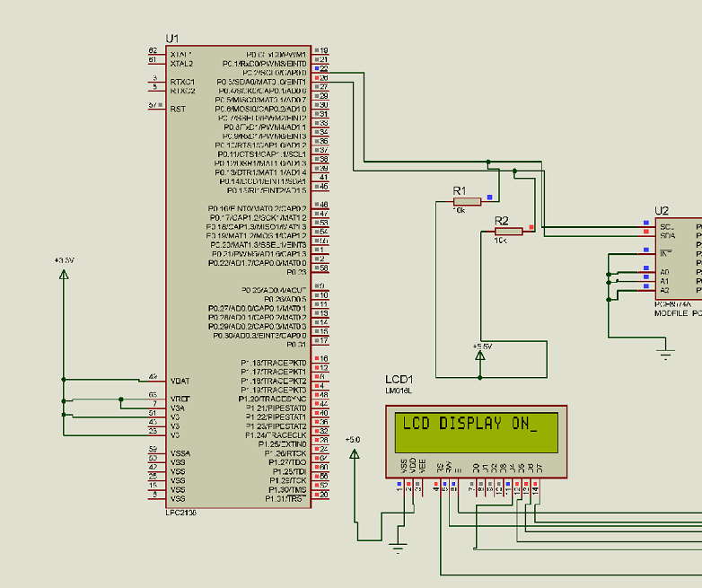The image size is (702, 588).
Task: Click the +5.0 terminal label
Action: click(353, 440)
